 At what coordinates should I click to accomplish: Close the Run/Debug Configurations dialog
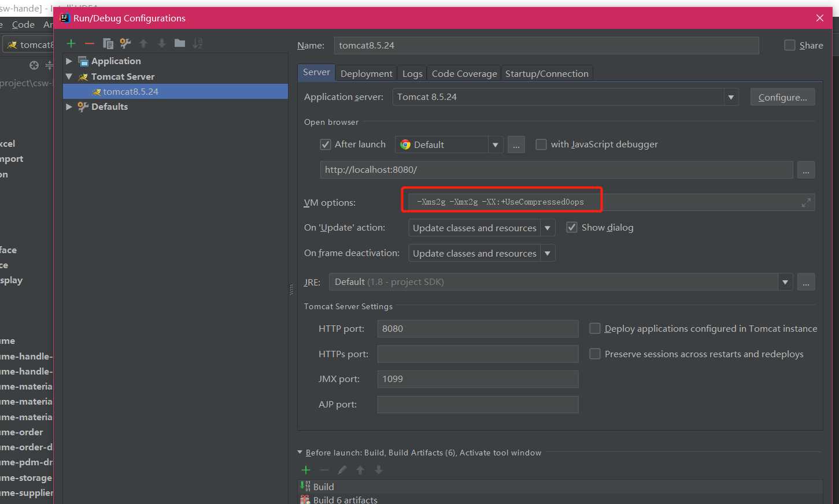(x=820, y=18)
